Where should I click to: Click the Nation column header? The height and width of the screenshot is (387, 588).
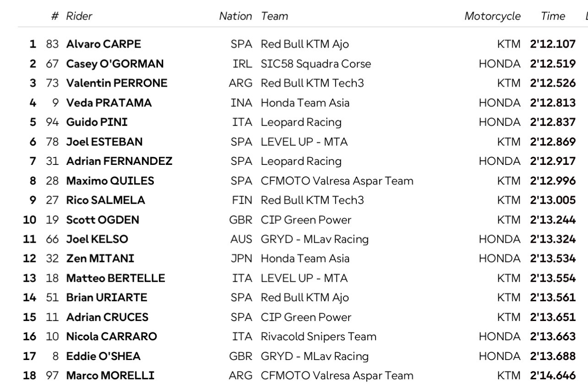tap(235, 16)
